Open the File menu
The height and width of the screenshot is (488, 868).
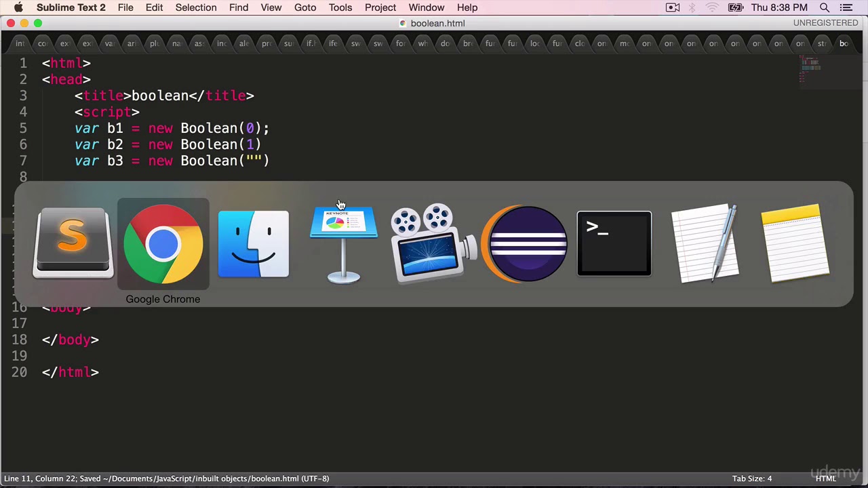pyautogui.click(x=125, y=7)
